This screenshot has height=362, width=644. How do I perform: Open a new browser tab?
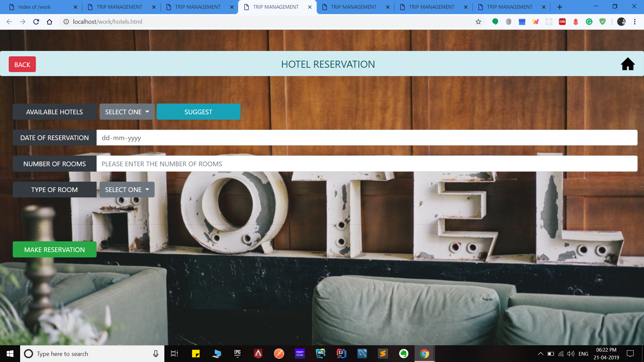click(559, 7)
